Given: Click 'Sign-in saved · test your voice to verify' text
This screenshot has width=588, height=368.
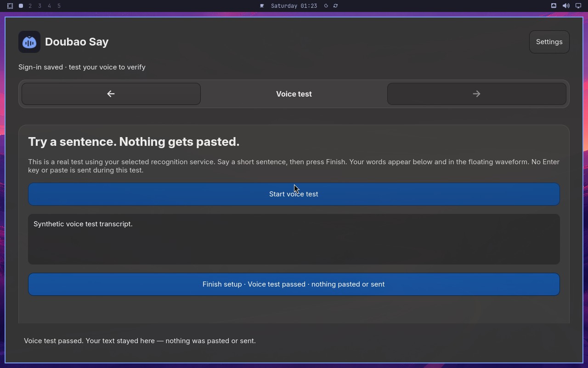Looking at the screenshot, I should tap(82, 67).
